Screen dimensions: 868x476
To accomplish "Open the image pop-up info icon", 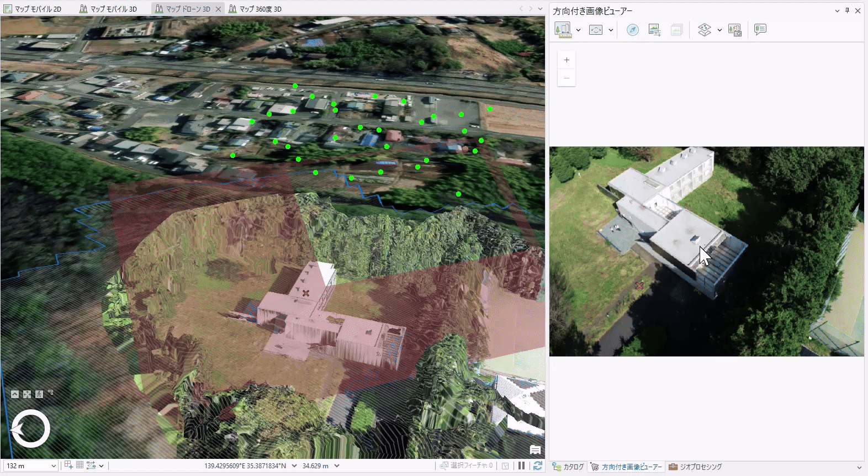I will [x=760, y=30].
